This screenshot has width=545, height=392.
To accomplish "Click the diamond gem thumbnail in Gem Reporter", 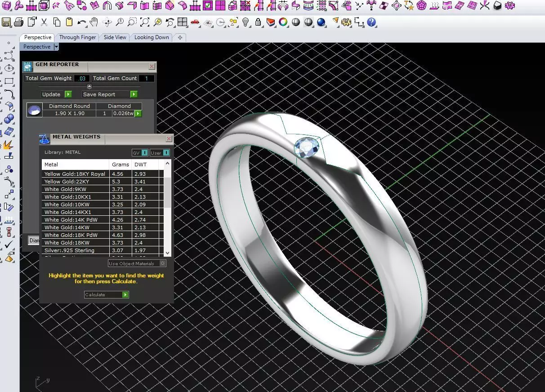I will (35, 110).
